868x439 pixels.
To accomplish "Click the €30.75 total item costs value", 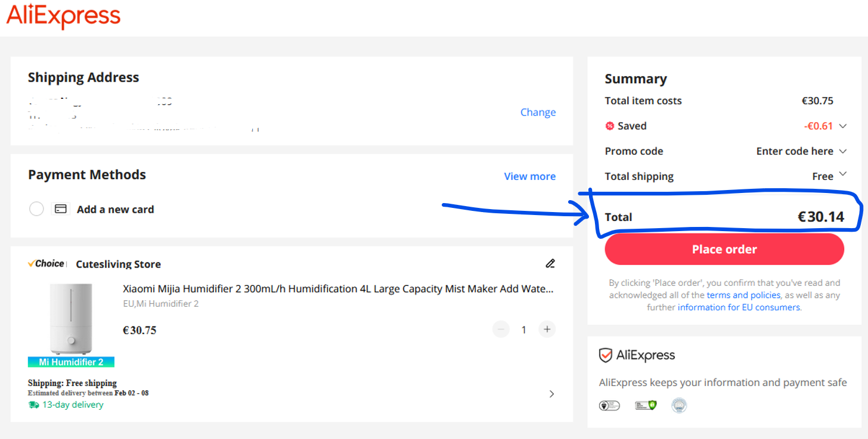I will pyautogui.click(x=817, y=101).
